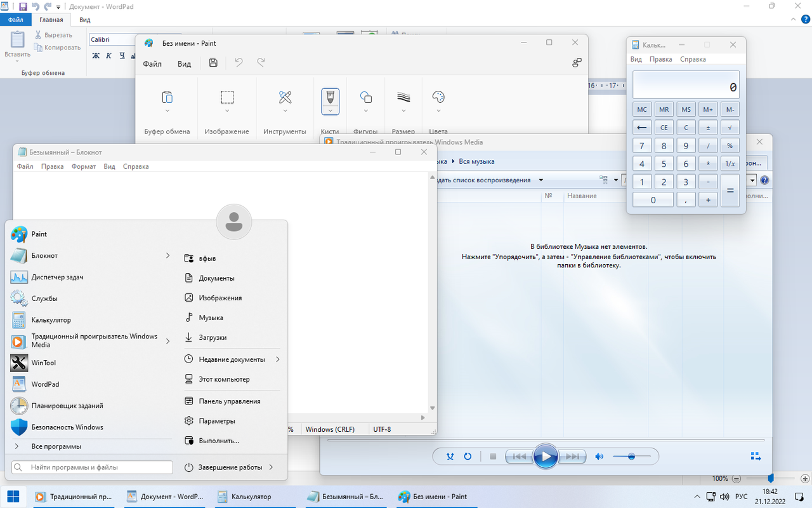Click the Media Player volume slider
The image size is (812, 508).
631,457
